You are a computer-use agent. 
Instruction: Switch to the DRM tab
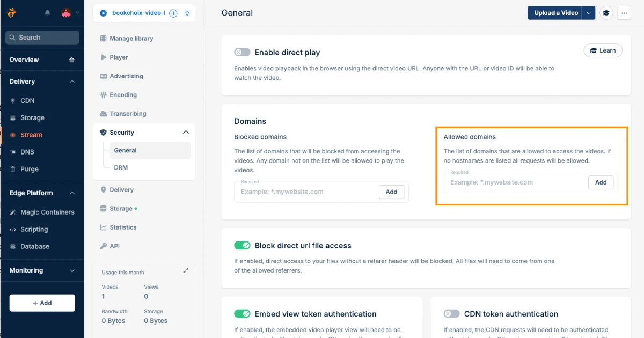(x=120, y=167)
